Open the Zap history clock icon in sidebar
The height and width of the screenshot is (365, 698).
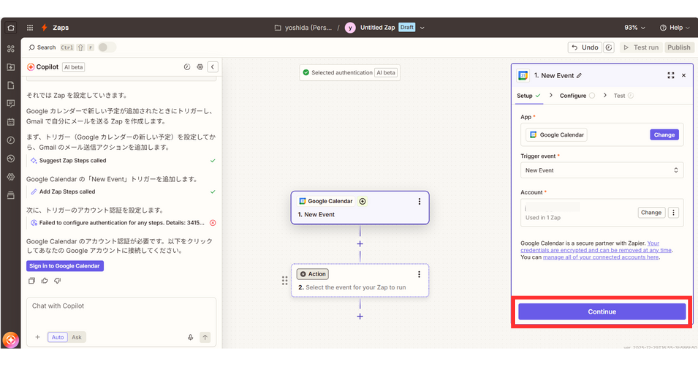click(x=11, y=140)
